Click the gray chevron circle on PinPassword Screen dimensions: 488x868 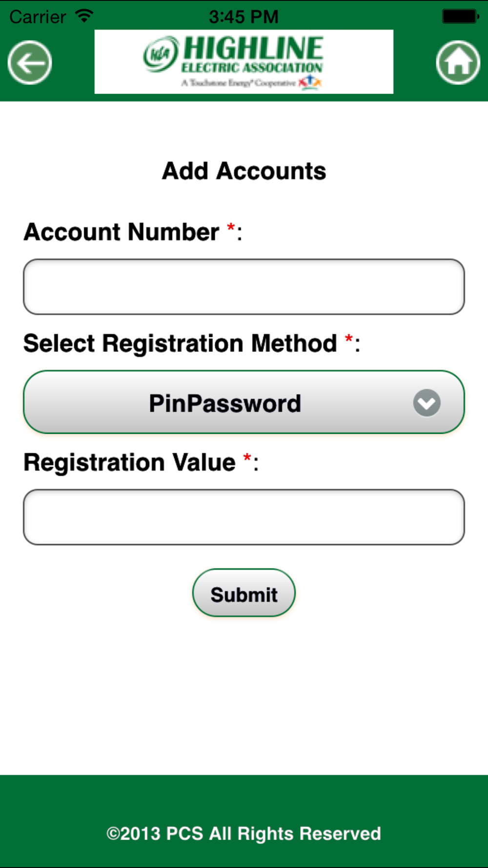point(427,403)
